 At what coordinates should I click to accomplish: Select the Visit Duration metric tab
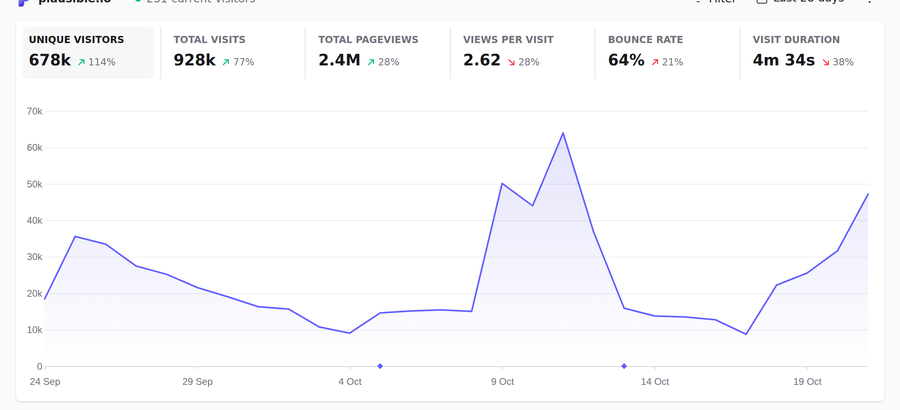[x=812, y=53]
